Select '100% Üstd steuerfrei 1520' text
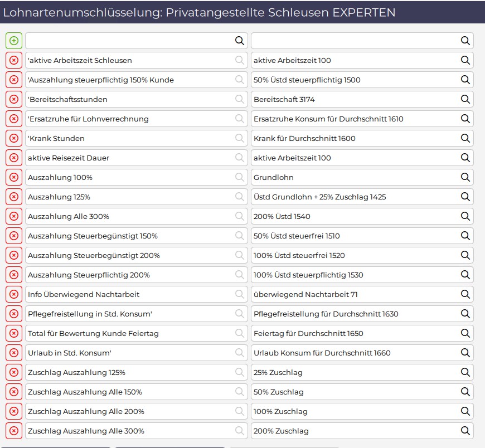Image resolution: width=485 pixels, height=448 pixels. (299, 255)
